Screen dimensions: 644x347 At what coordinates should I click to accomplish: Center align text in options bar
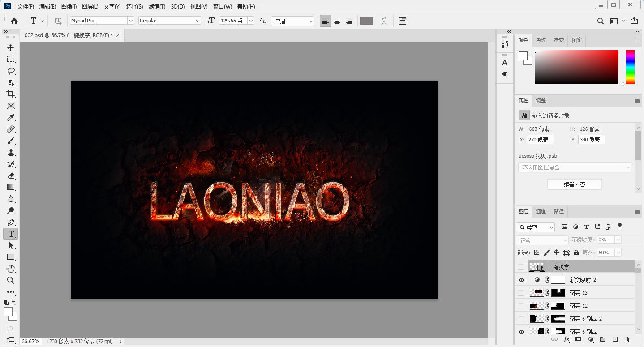tap(337, 21)
